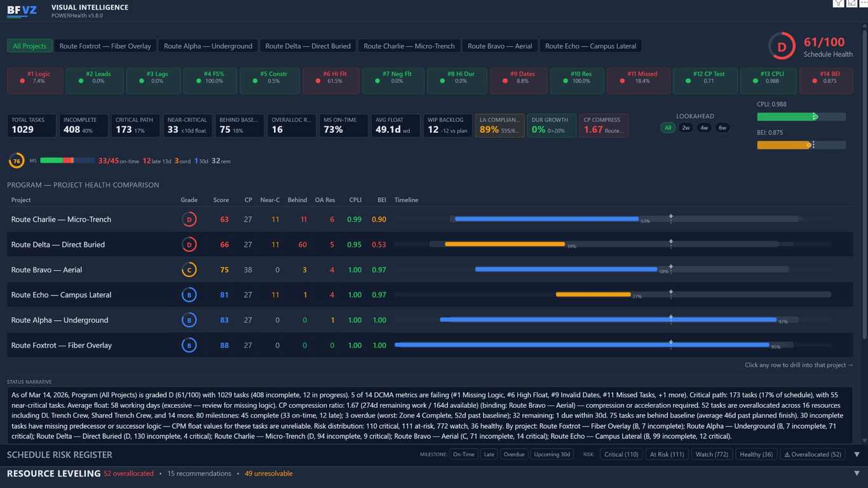Open the dropdown arrow at the risk register's right edge
The height and width of the screenshot is (488, 868).
857,453
